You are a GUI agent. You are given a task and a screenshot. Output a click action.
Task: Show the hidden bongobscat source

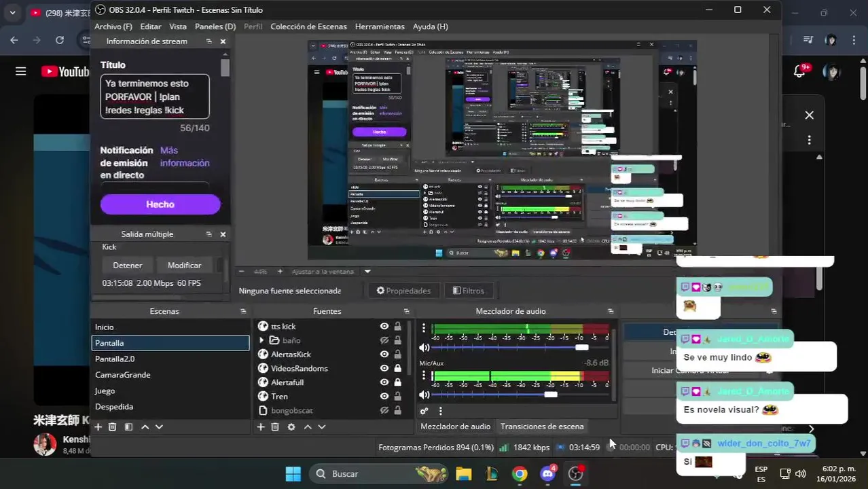click(384, 411)
